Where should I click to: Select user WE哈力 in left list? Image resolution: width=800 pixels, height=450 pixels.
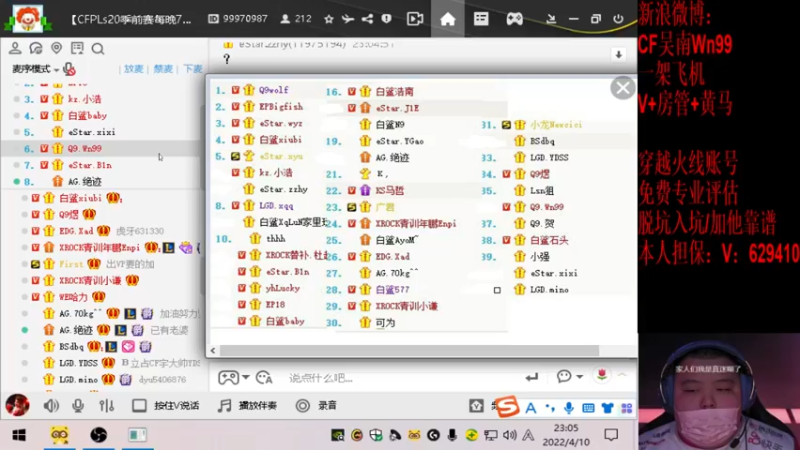pos(73,297)
